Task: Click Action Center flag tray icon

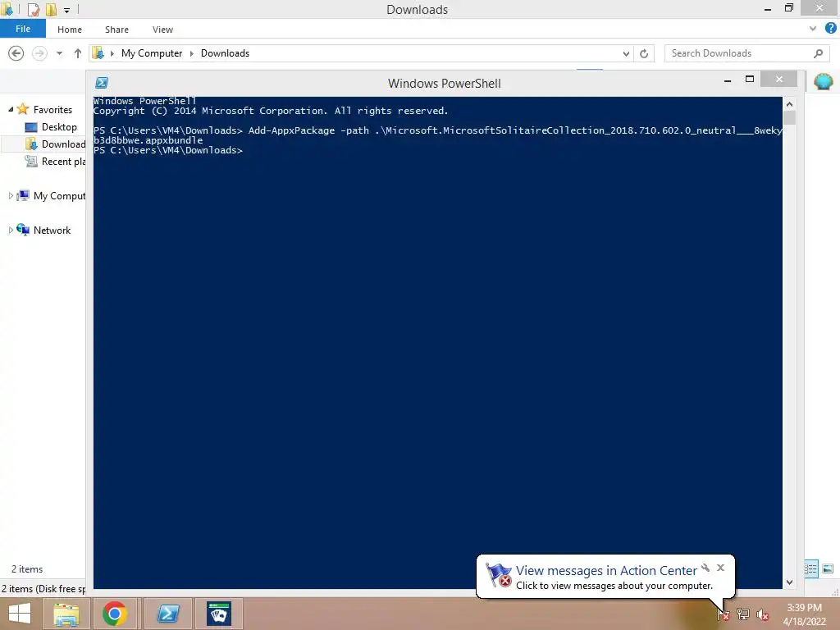Action: [x=724, y=614]
